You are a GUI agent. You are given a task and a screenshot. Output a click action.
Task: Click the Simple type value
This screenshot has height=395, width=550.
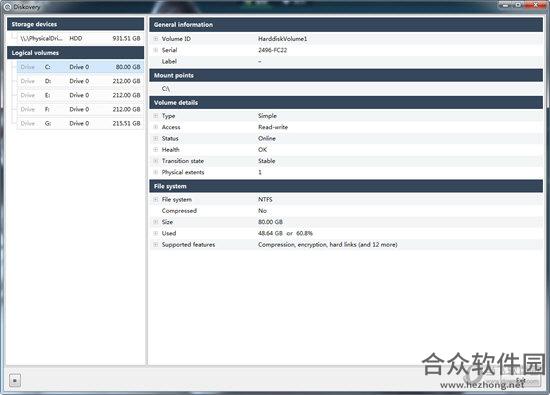[267, 115]
